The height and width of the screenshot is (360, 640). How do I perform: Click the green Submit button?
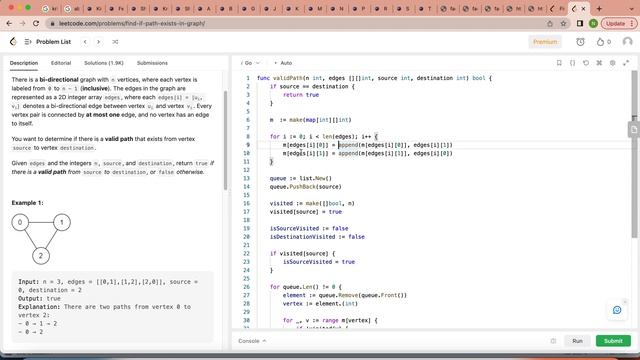click(613, 341)
